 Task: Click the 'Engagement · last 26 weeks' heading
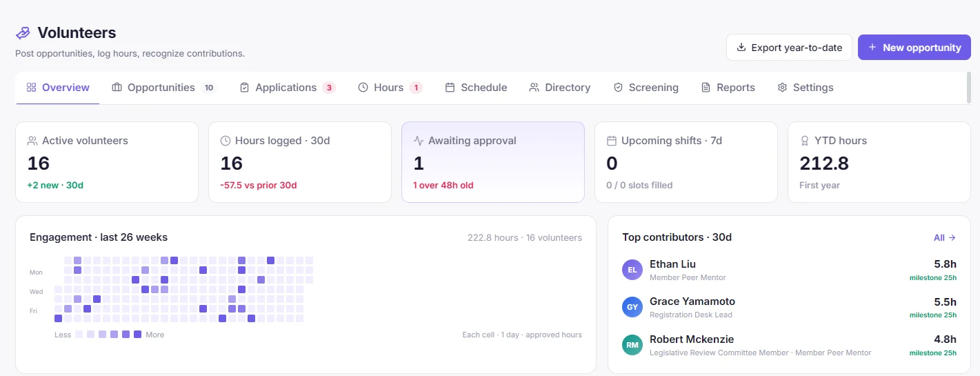99,237
